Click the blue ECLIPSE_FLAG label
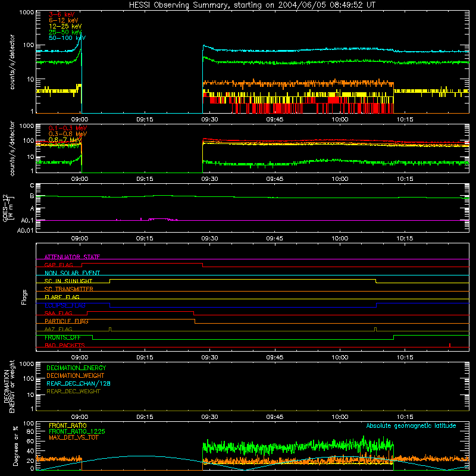 [x=65, y=305]
